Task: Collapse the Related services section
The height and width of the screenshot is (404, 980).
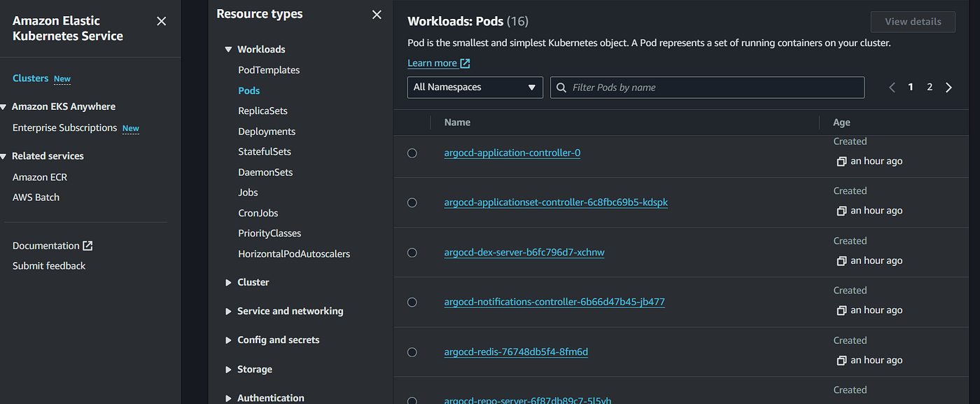Action: 4,156
